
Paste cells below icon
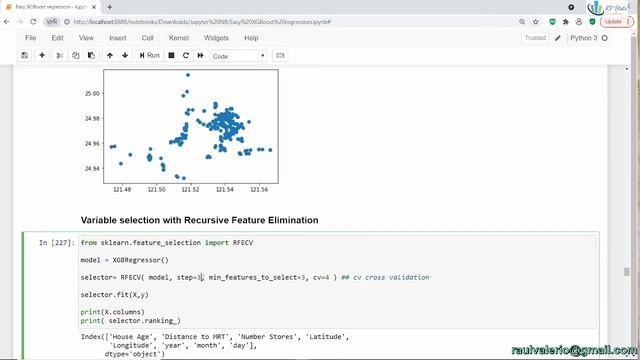click(91, 56)
